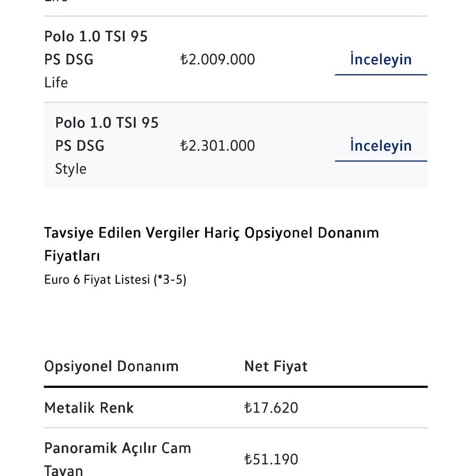The height and width of the screenshot is (476, 476).
Task: Tap the ₺51.190 panoramic roof price
Action: point(271,459)
